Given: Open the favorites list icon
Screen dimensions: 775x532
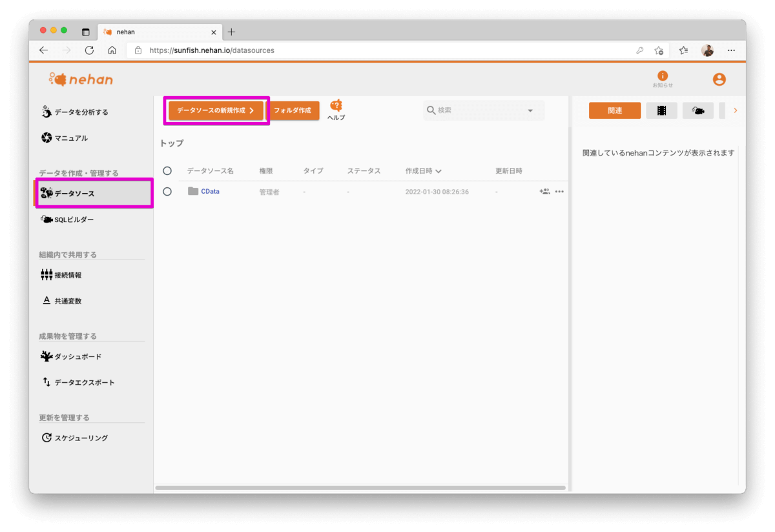Looking at the screenshot, I should (683, 50).
